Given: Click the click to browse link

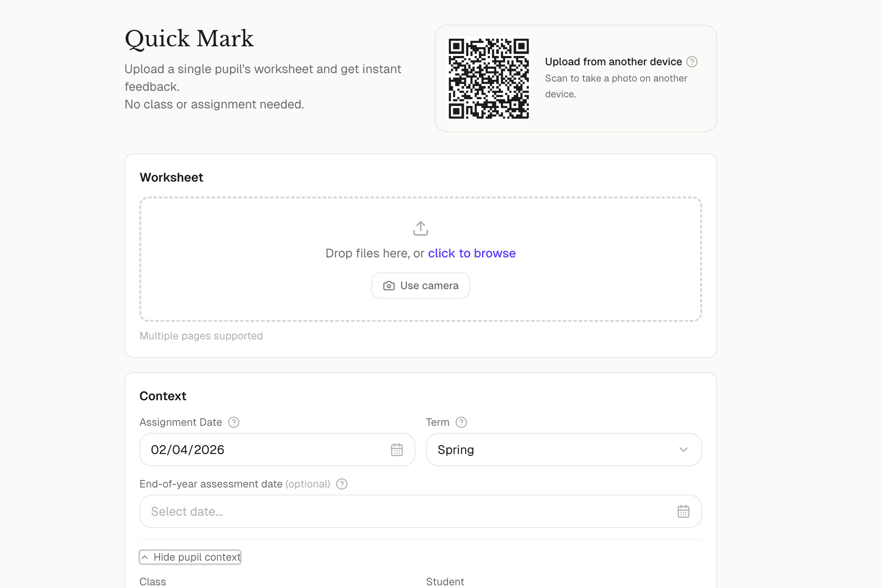Looking at the screenshot, I should pos(471,253).
